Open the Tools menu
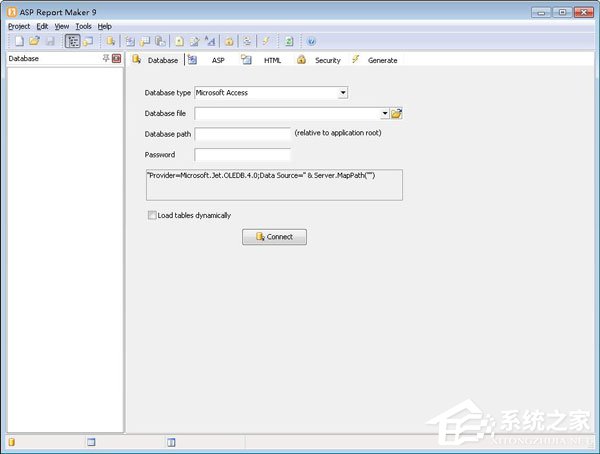 83,26
